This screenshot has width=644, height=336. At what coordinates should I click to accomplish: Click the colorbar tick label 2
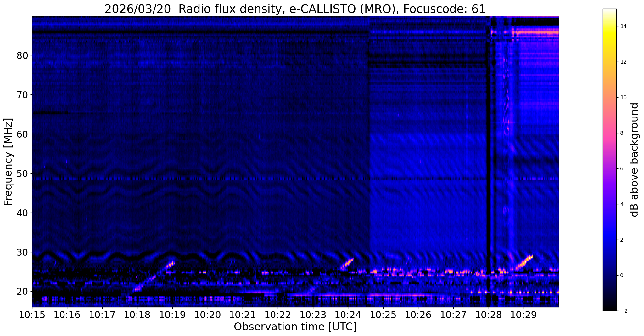[621, 240]
